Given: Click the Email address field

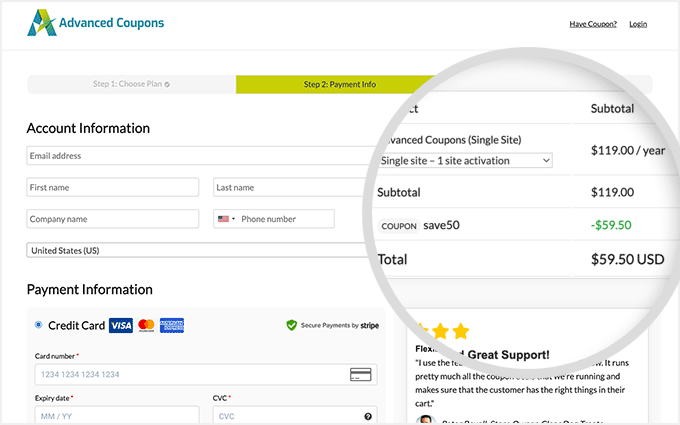Looking at the screenshot, I should [200, 156].
